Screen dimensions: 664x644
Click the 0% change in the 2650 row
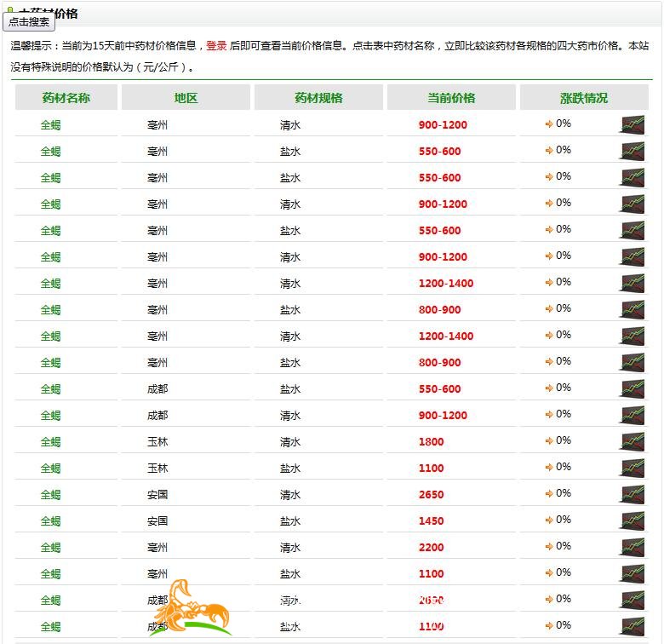coord(564,492)
